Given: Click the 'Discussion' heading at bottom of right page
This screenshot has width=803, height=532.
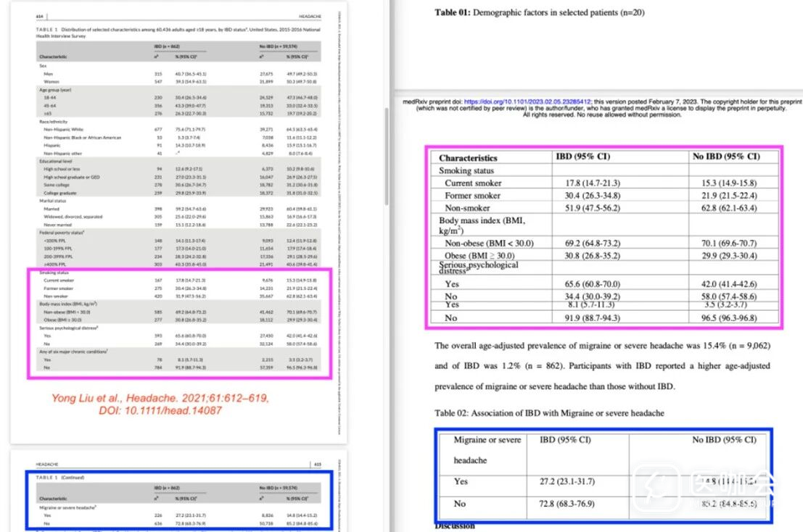Looking at the screenshot, I should pos(454,525).
